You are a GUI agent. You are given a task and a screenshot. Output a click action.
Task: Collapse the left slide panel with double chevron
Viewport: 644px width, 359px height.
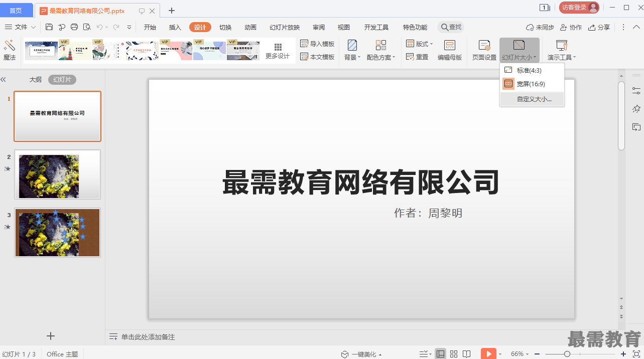tap(4, 79)
